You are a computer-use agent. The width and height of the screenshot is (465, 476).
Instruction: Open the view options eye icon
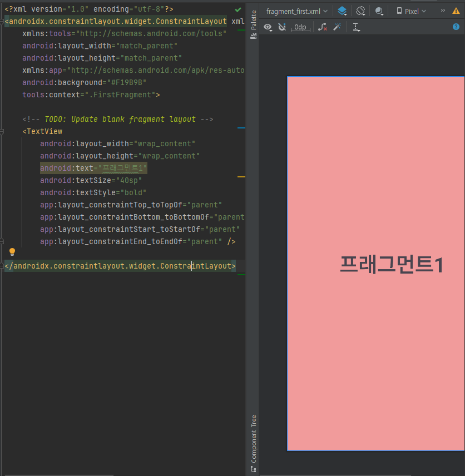pos(268,27)
